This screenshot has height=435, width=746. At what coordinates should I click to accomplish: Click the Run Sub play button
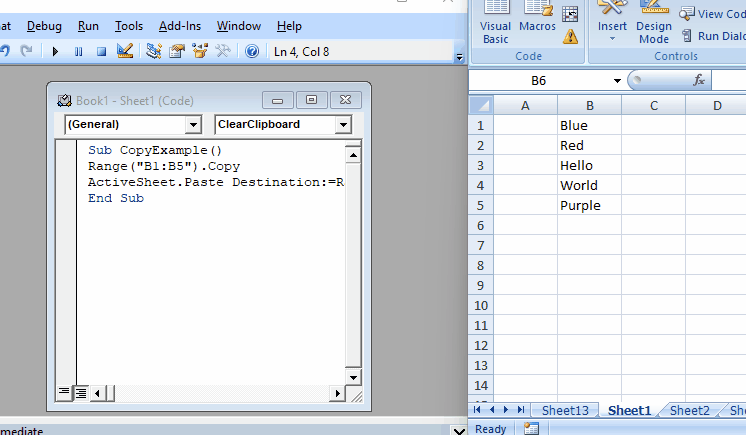[x=54, y=51]
